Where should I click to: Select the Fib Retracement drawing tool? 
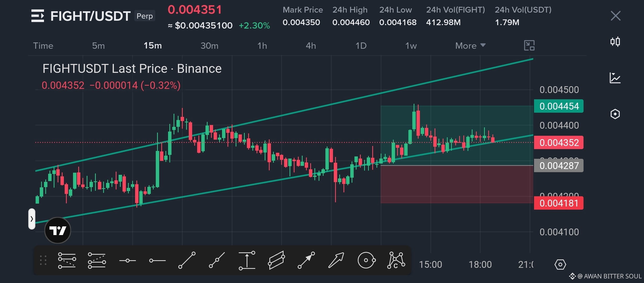pos(67,260)
